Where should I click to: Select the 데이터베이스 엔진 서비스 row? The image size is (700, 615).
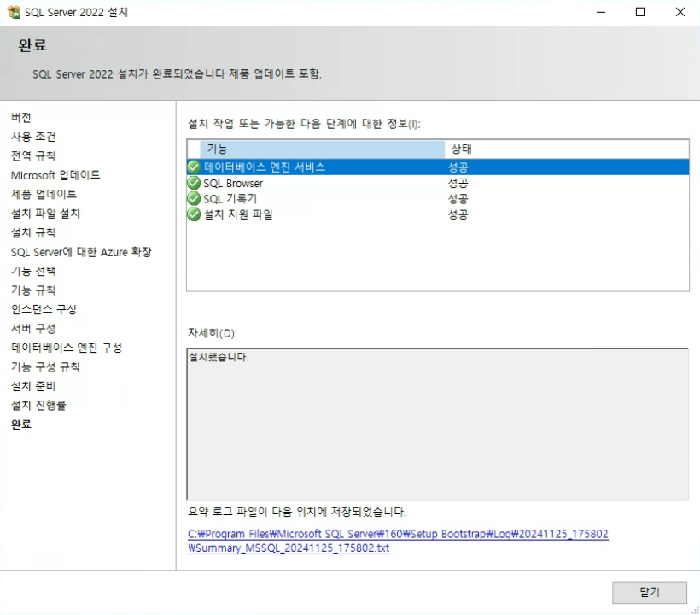coord(438,167)
